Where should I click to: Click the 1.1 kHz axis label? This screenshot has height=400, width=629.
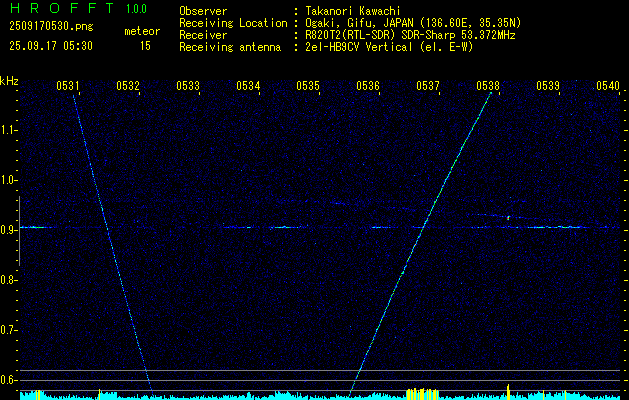coord(8,130)
